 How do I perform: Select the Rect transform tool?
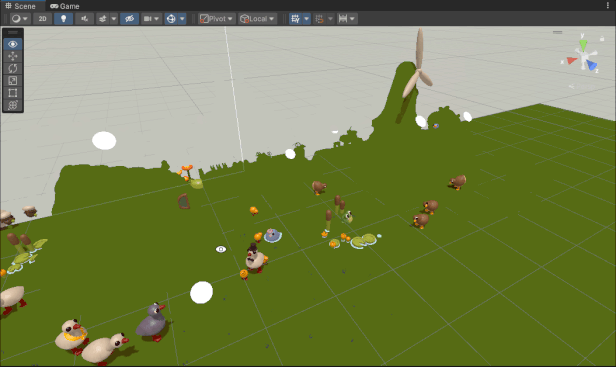(13, 93)
